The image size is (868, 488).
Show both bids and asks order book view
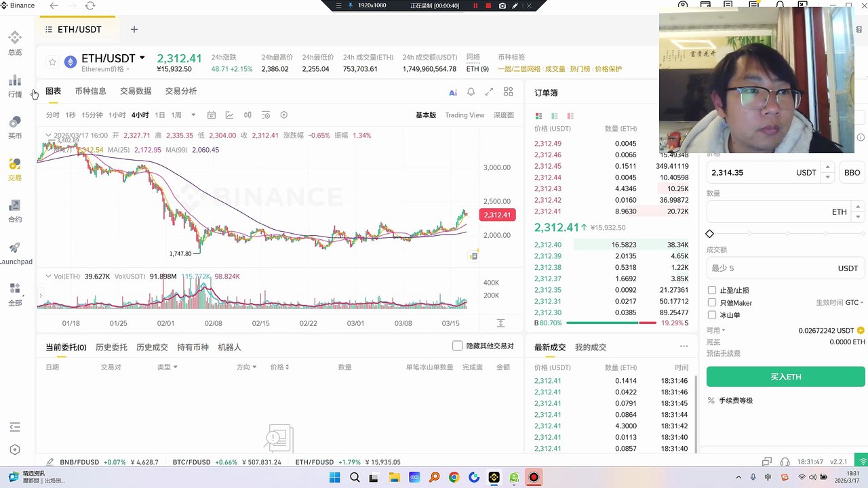tap(539, 116)
